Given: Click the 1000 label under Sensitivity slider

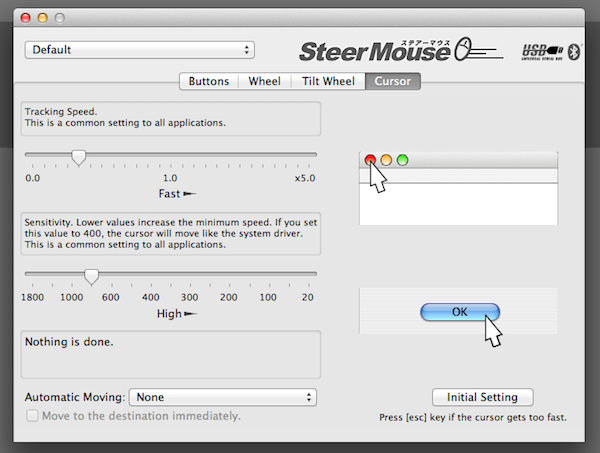Looking at the screenshot, I should 72,297.
